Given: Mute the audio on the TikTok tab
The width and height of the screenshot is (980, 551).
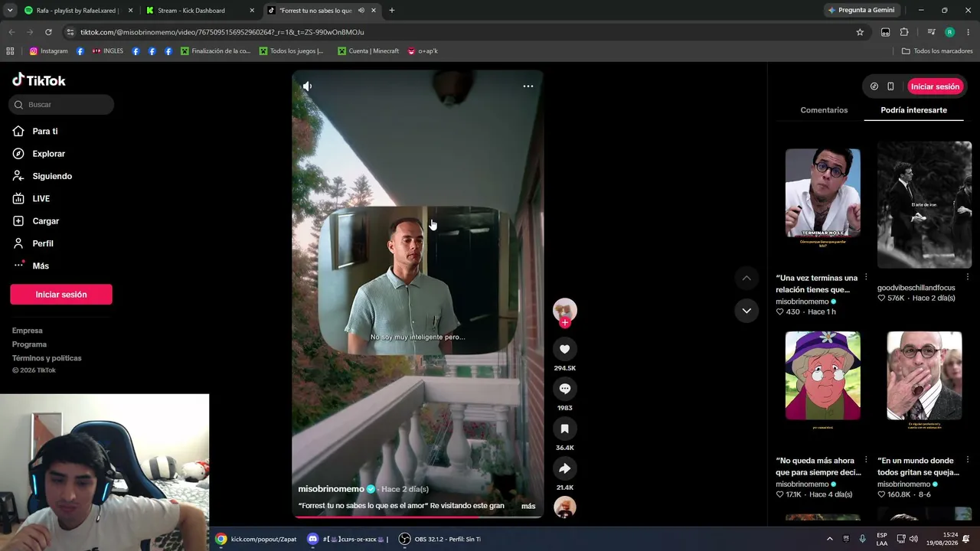Looking at the screenshot, I should point(361,11).
